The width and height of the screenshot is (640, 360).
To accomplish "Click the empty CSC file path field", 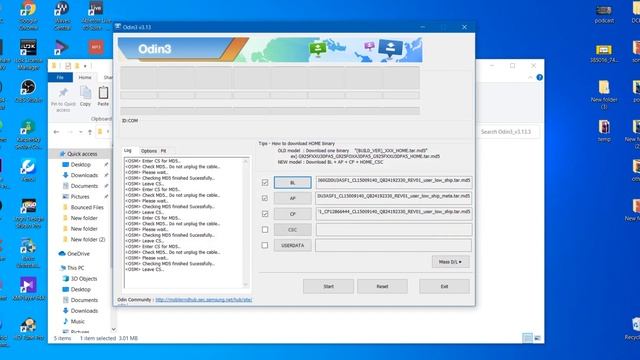I will 393,229.
